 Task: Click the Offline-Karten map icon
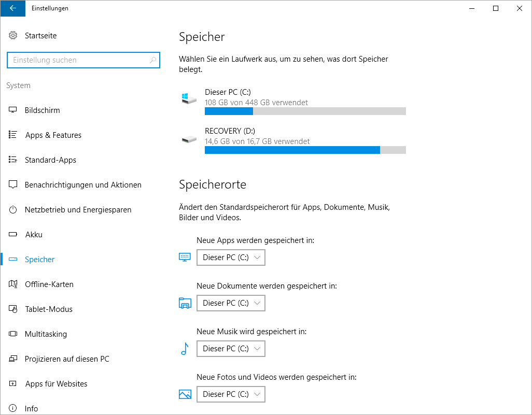tap(13, 284)
